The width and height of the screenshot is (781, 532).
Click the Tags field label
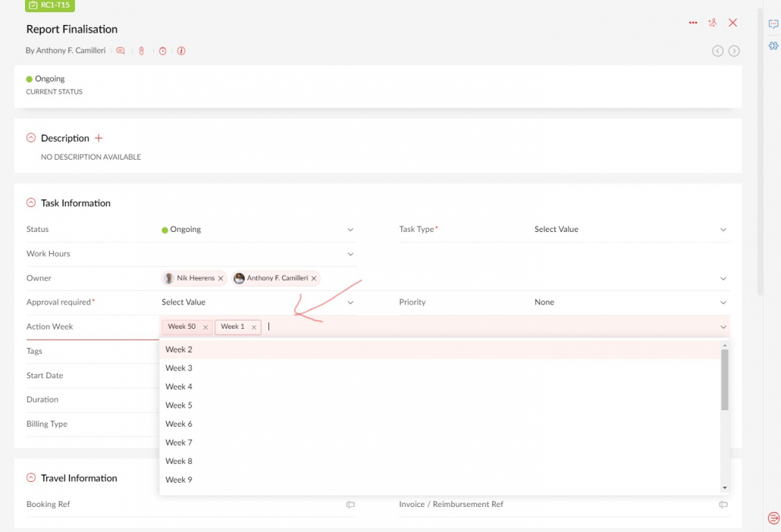[34, 351]
